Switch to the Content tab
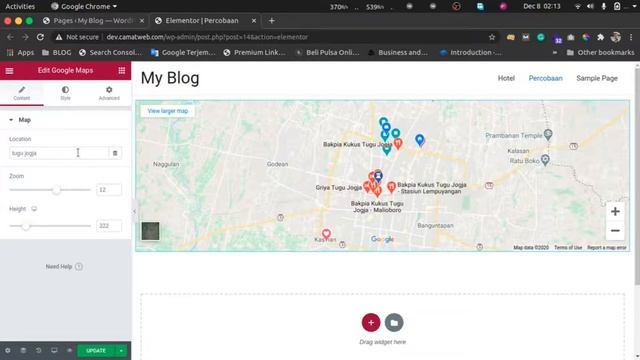Image resolution: width=640 pixels, height=360 pixels. click(22, 93)
